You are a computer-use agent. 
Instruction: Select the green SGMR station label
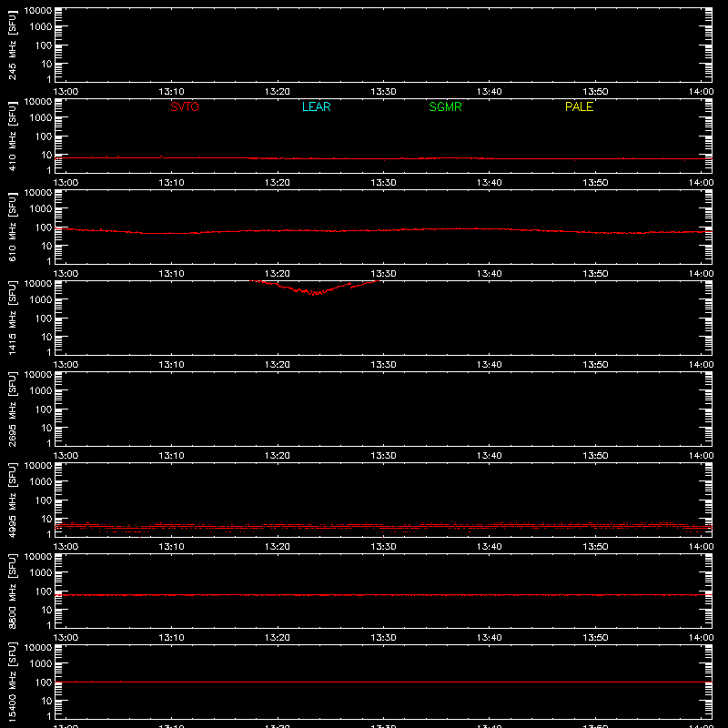(x=445, y=106)
